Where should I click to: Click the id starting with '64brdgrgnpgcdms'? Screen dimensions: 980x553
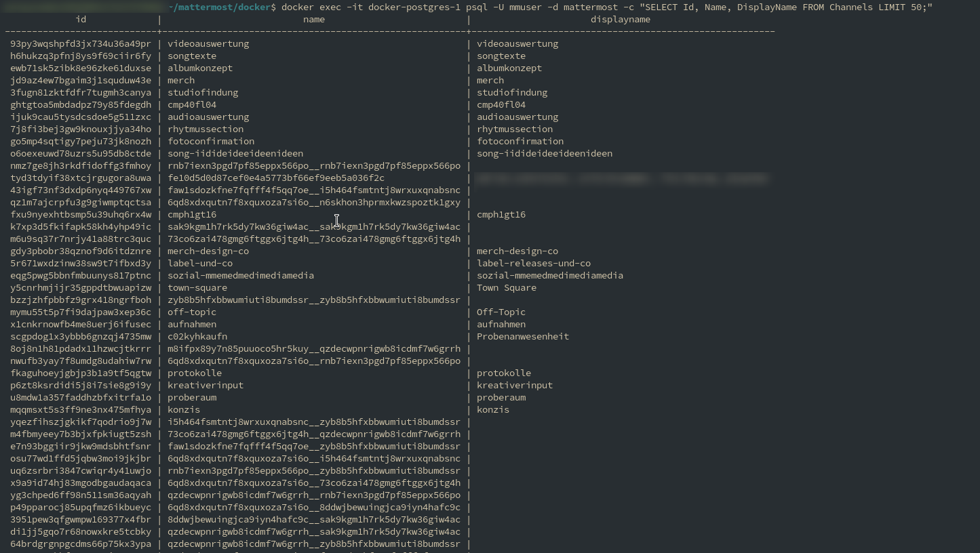coord(81,544)
